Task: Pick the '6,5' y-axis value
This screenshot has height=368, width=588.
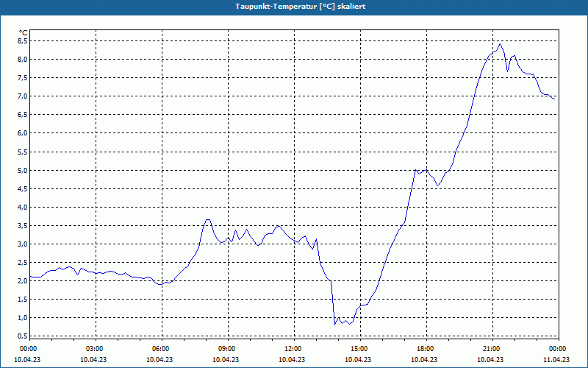Action: click(x=23, y=115)
